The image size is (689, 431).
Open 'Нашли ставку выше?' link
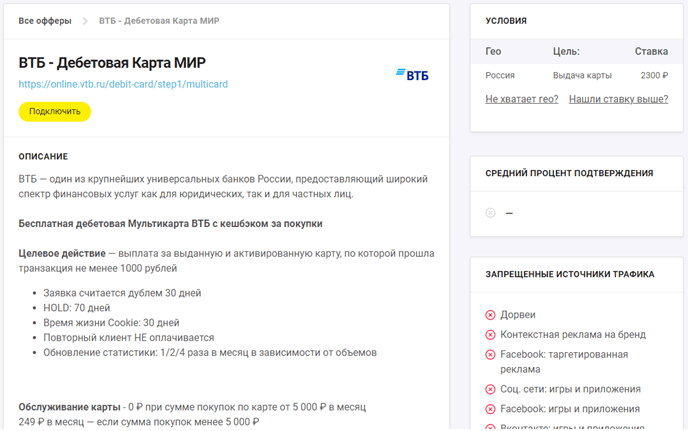tap(618, 99)
